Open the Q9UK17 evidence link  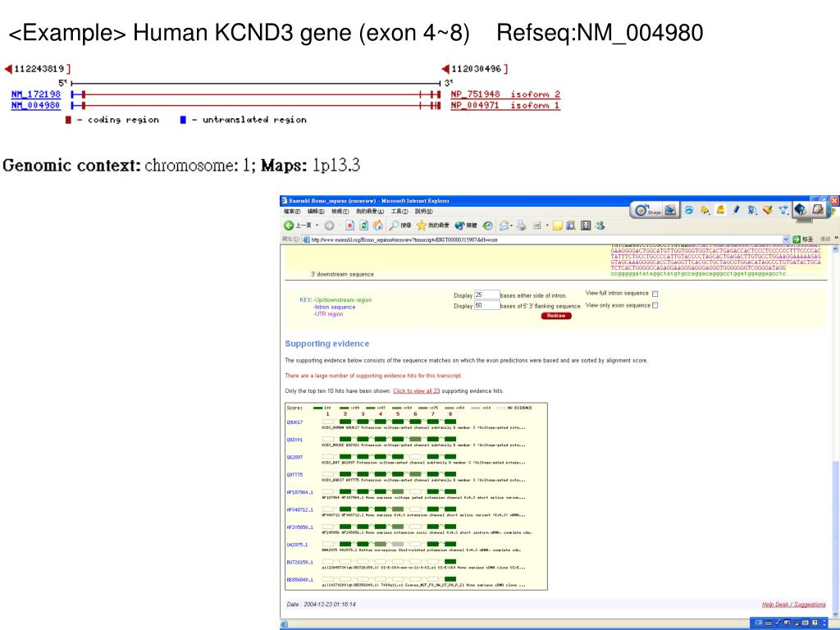[x=294, y=422]
